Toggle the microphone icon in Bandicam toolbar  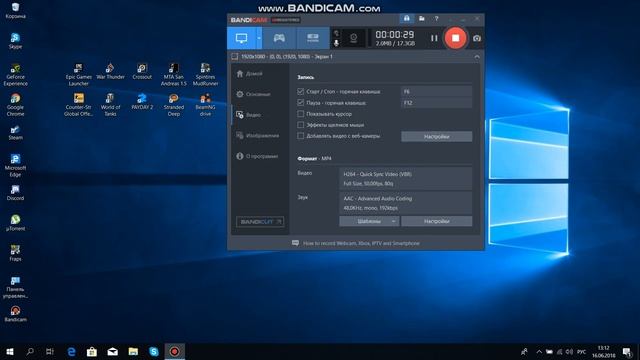336,43
